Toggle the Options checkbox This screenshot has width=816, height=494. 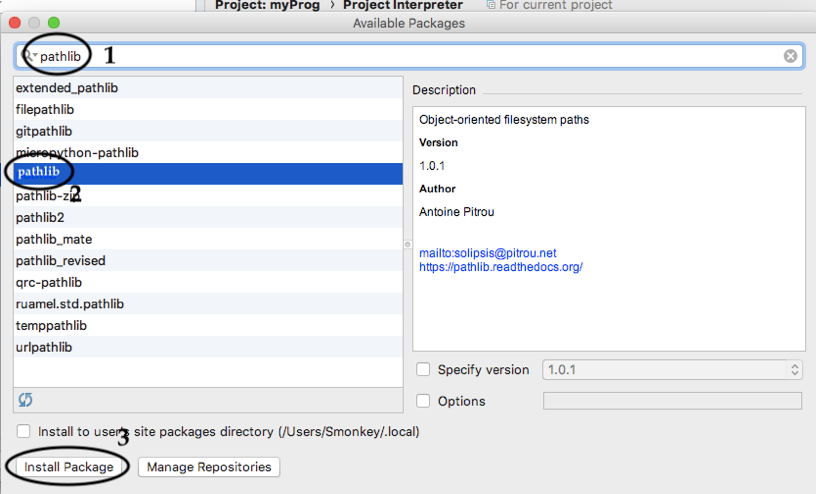pyautogui.click(x=423, y=401)
